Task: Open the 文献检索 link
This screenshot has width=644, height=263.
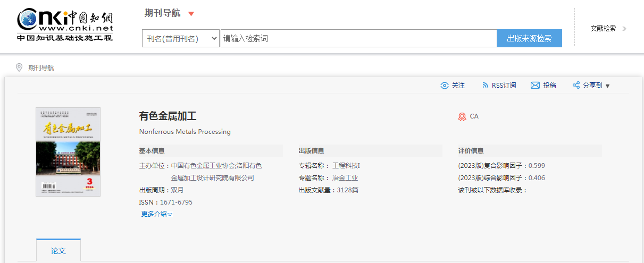Action: (603, 29)
